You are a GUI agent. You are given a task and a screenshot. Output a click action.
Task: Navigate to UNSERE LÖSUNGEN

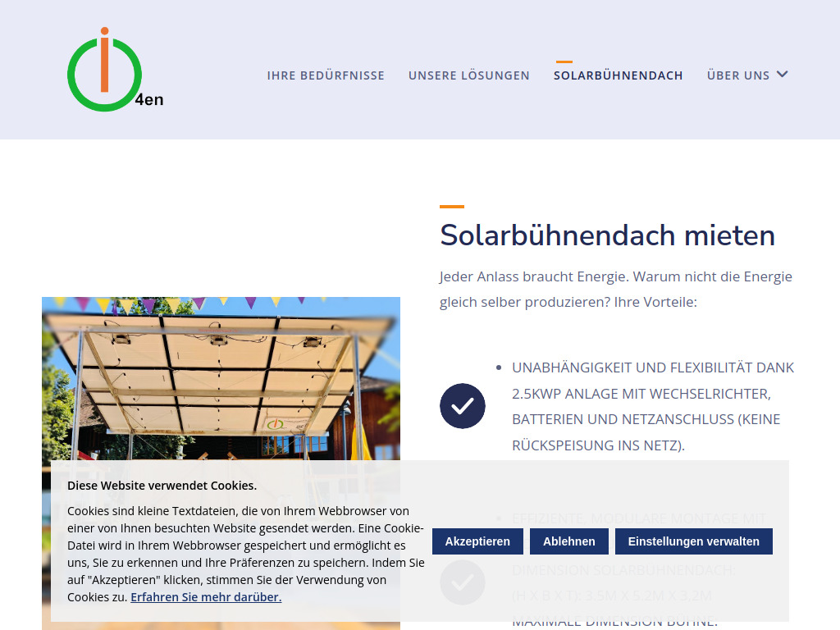click(468, 75)
